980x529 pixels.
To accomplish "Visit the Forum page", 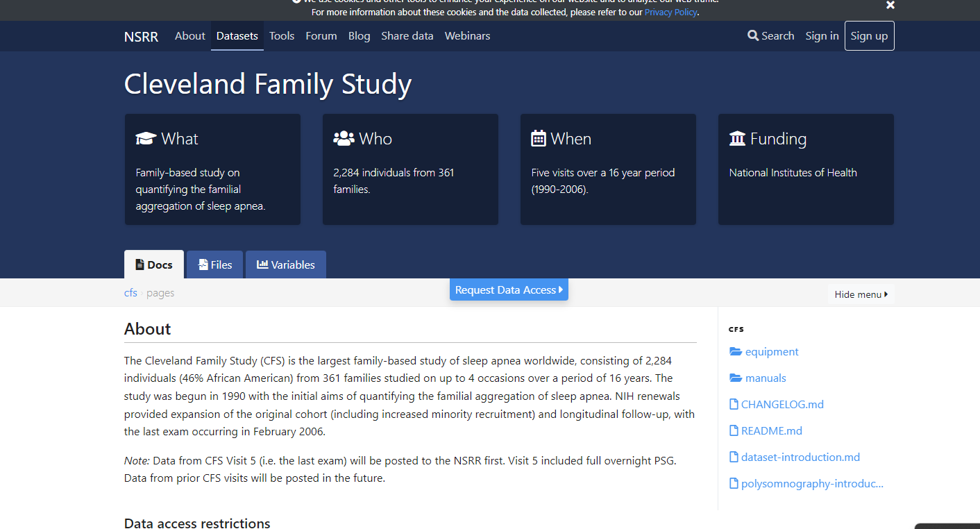I will tap(321, 36).
